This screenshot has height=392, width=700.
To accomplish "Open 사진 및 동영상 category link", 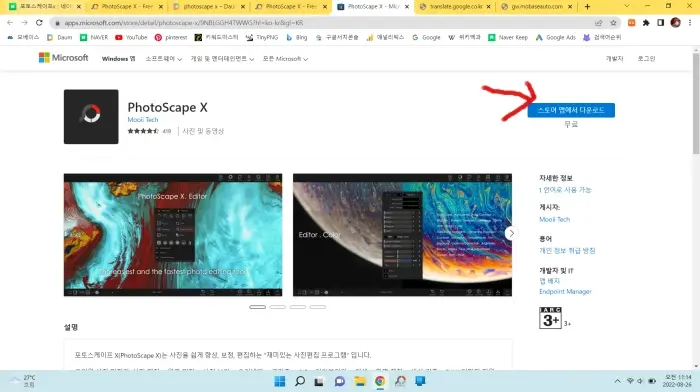I will pyautogui.click(x=203, y=131).
